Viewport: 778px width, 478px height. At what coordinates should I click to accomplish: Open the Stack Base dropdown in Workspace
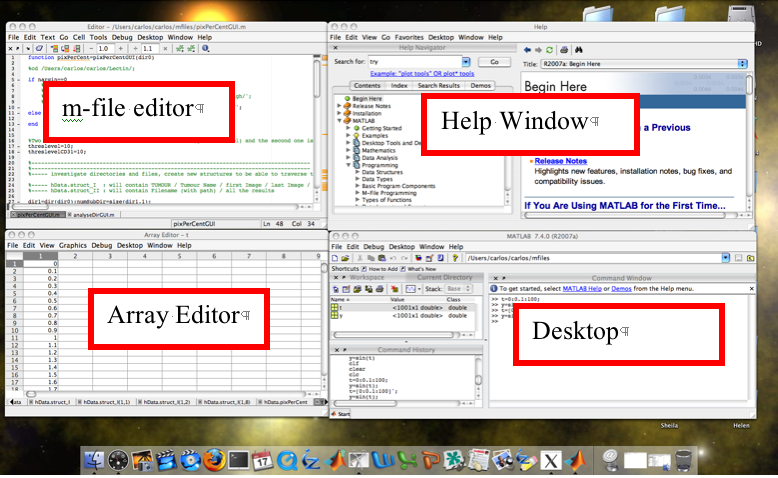tap(458, 289)
